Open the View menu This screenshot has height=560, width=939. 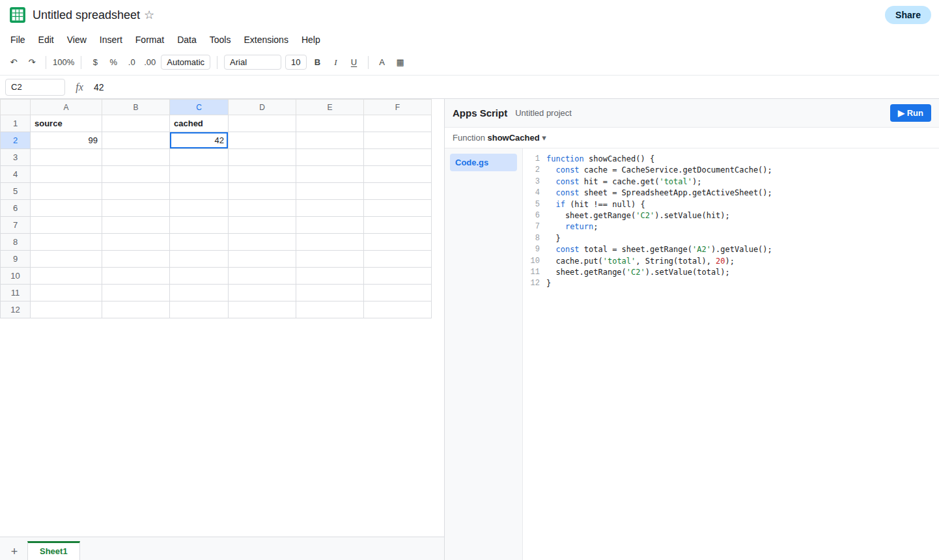(x=77, y=40)
